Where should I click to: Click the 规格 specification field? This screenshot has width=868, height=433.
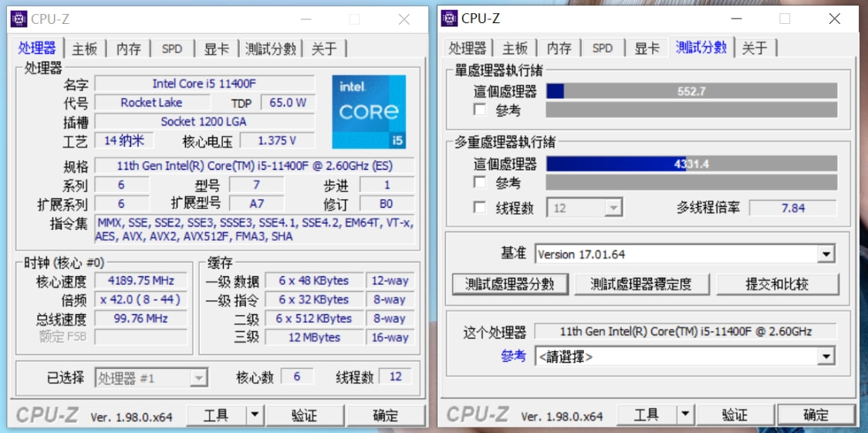point(255,165)
